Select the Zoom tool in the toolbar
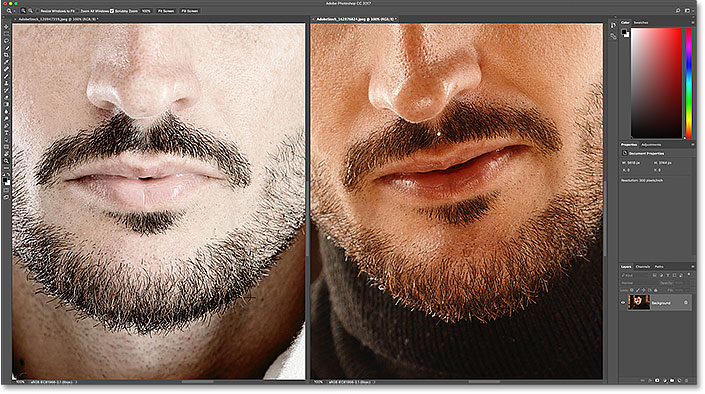Viewport: 705px width, 394px height. [x=6, y=161]
